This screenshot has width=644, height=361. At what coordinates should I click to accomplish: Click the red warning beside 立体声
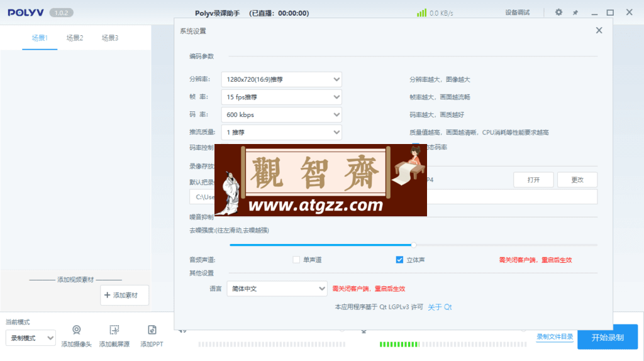point(535,260)
